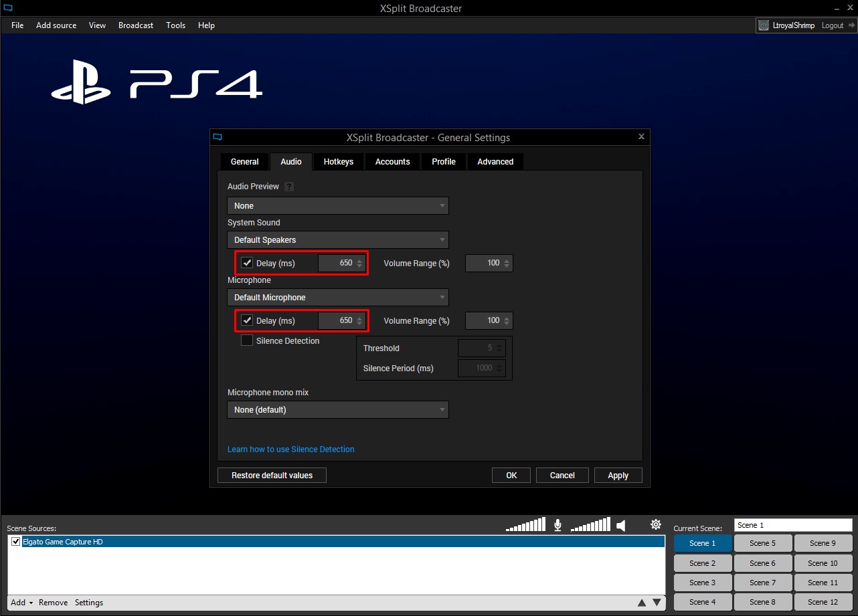Click the speaker icon next to the meters
The height and width of the screenshot is (616, 858).
pos(622,526)
